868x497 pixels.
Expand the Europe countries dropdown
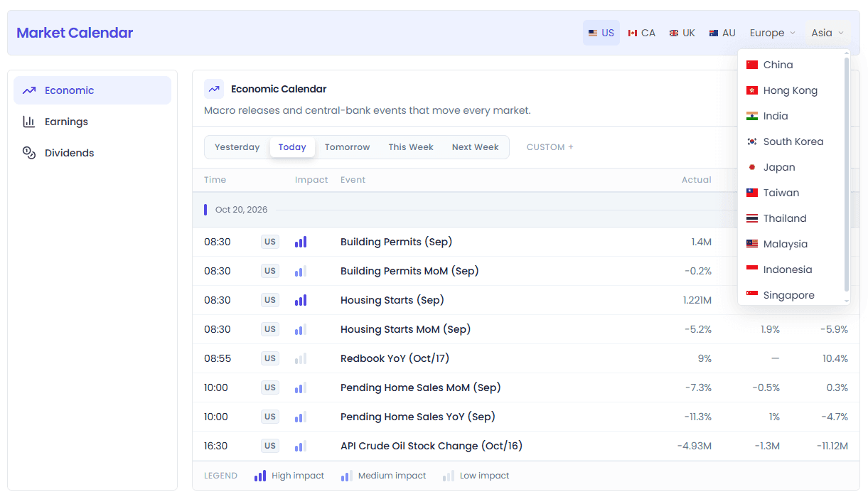tap(773, 33)
